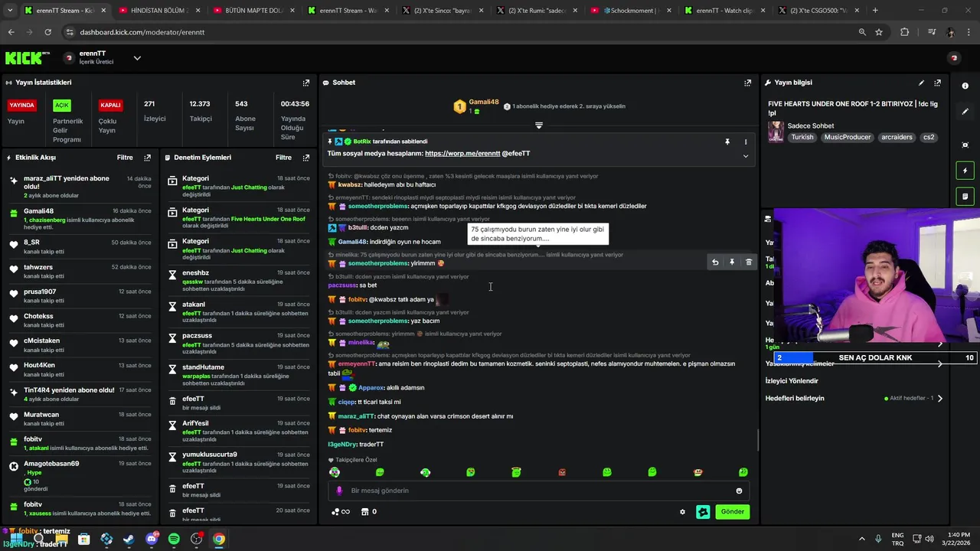The image size is (980, 551).
Task: Open the clip capture icon in the right sidebar
Action: pos(965,145)
